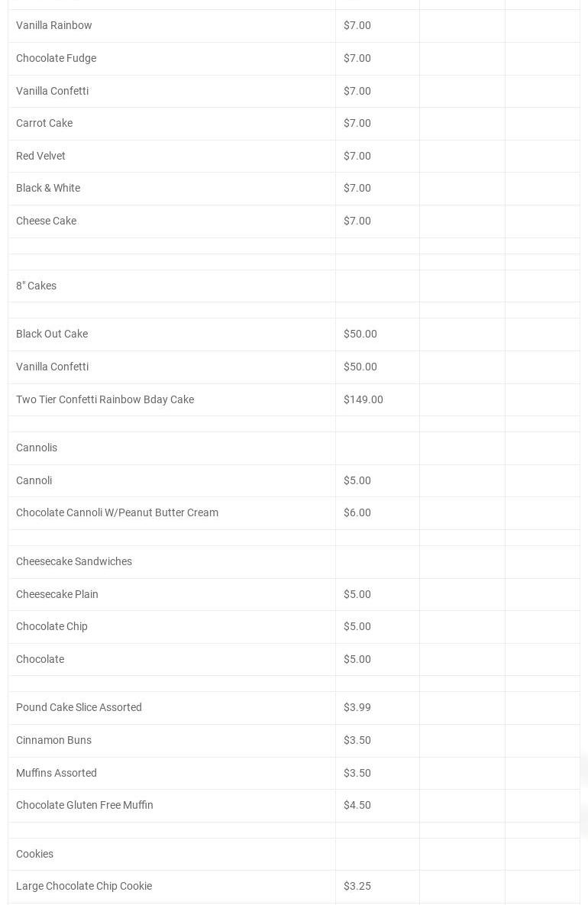
Task: Select Chocolate Cannoli W/Peanut Butter Cream
Action: tap(117, 512)
